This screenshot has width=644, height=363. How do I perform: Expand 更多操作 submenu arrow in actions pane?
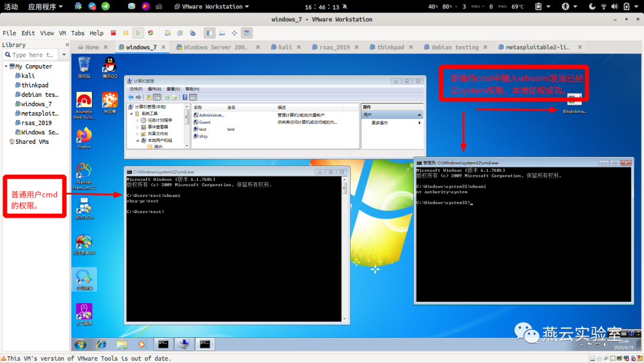click(x=419, y=122)
